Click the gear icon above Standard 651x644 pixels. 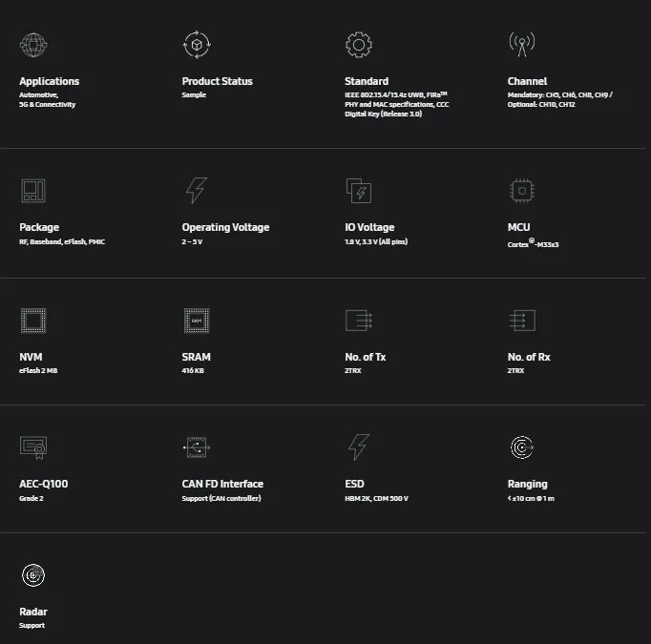click(359, 45)
